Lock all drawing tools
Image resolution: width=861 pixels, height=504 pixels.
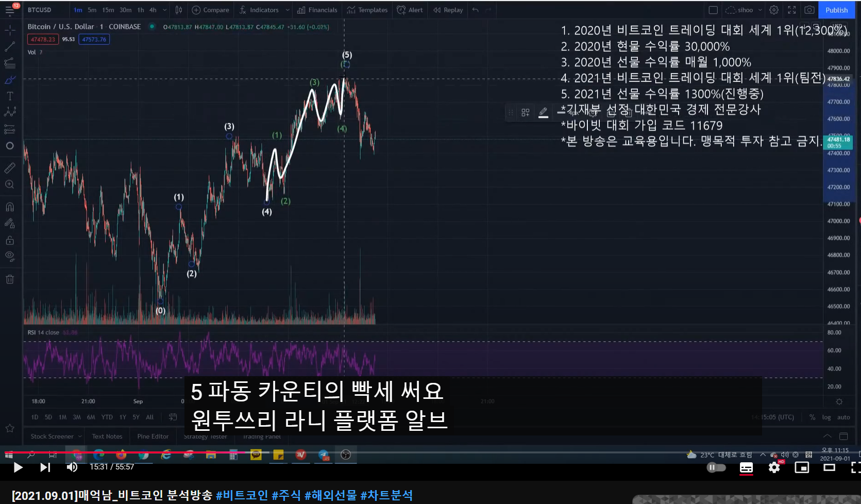point(10,240)
